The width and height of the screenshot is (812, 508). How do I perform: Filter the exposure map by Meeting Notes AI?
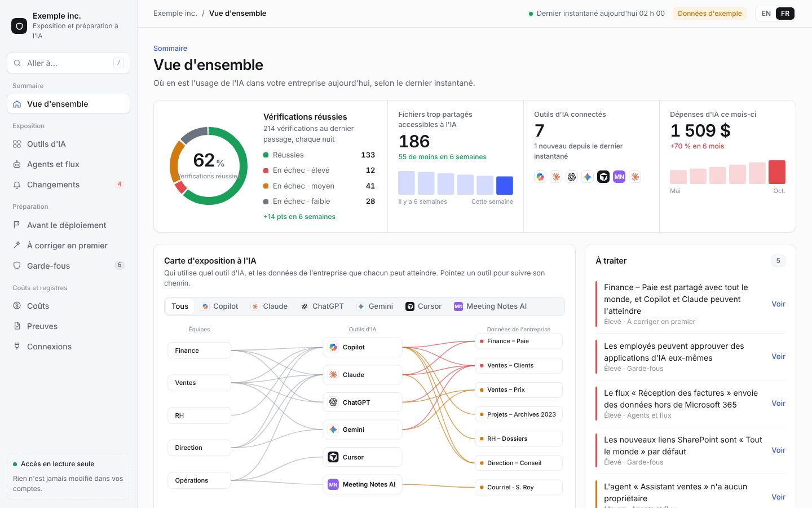coord(491,306)
